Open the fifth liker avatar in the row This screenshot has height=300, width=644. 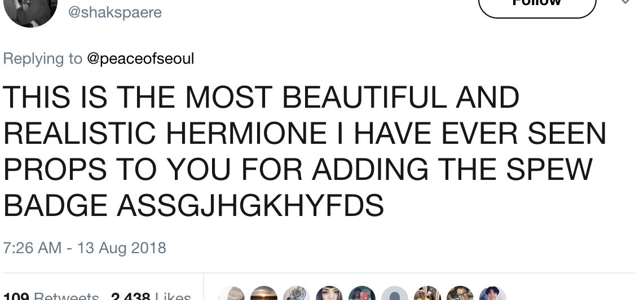[x=362, y=294]
